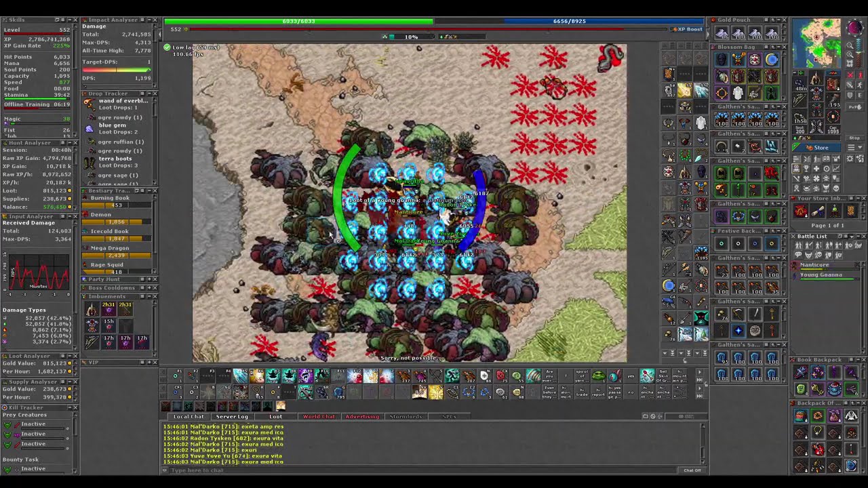Use the action bar item showing 237
This screenshot has width=868, height=488.
pyautogui.click(x=405, y=375)
